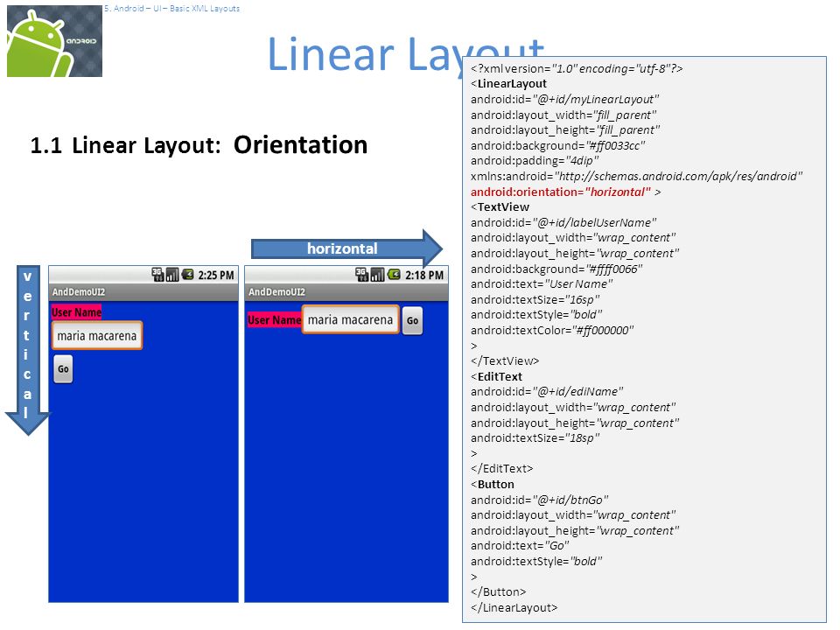Click the <LinearLayout opening tag text
The height and width of the screenshot is (630, 840).
(508, 84)
